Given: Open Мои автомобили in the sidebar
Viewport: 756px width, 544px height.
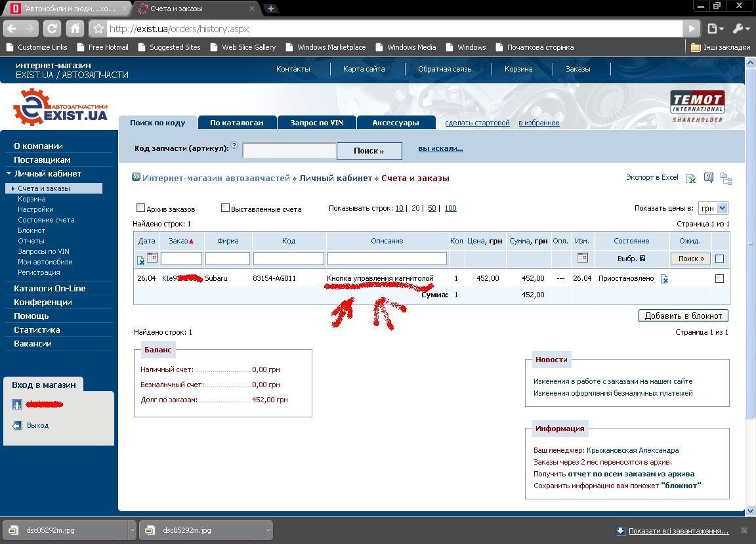Looking at the screenshot, I should click(45, 262).
